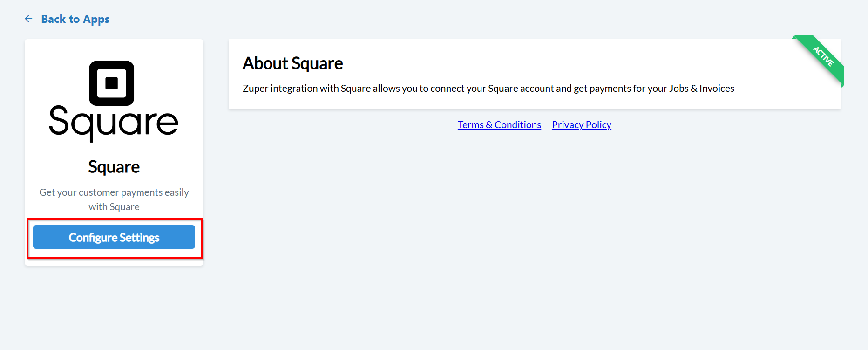Open the Terms & Conditions link
This screenshot has width=868, height=350.
pyautogui.click(x=499, y=125)
